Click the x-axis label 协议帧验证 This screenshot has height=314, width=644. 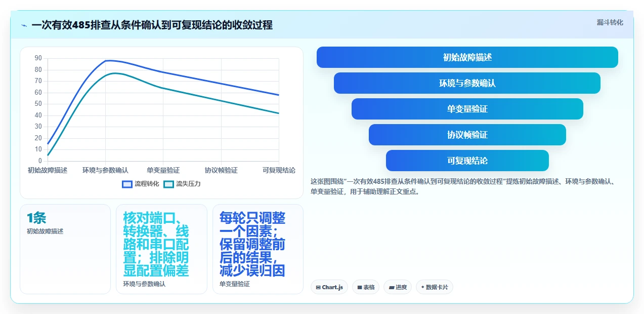221,170
